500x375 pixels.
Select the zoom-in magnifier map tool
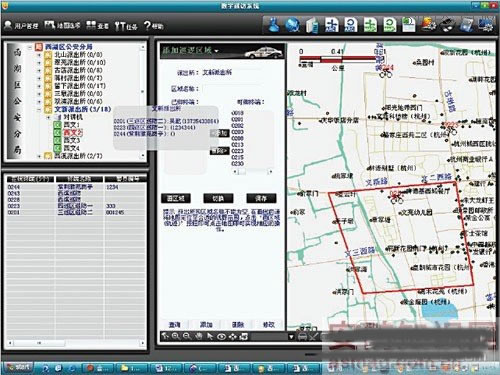pyautogui.click(x=176, y=336)
